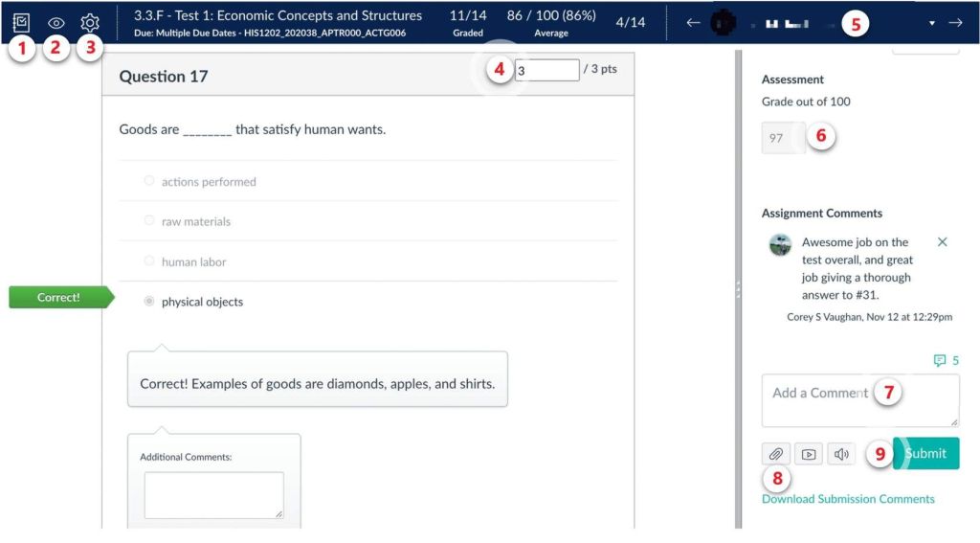Delete the 'Awesome job' comment with X
The width and height of the screenshot is (980, 543).
943,242
